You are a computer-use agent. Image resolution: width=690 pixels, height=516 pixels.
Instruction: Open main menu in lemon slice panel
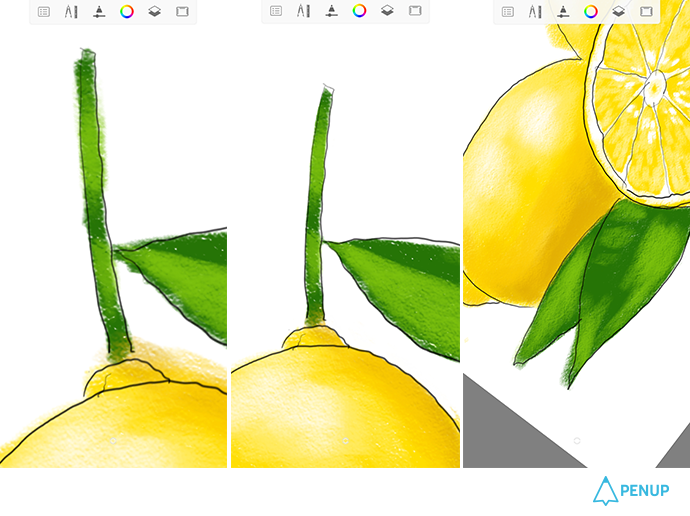click(x=508, y=11)
